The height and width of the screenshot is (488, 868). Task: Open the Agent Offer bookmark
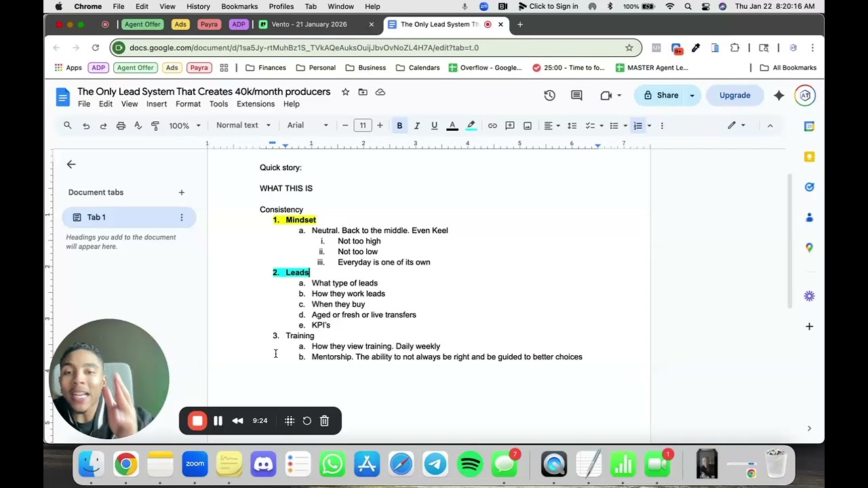click(x=136, y=68)
